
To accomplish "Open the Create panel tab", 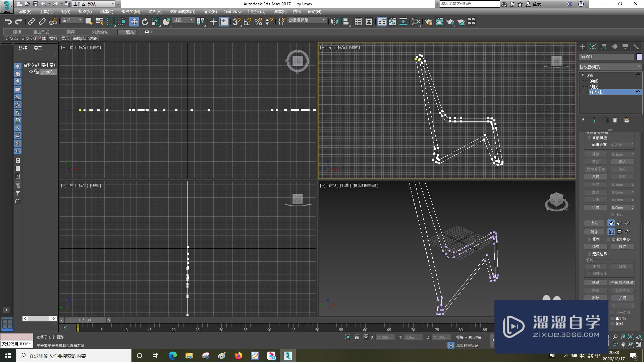I will [x=582, y=47].
